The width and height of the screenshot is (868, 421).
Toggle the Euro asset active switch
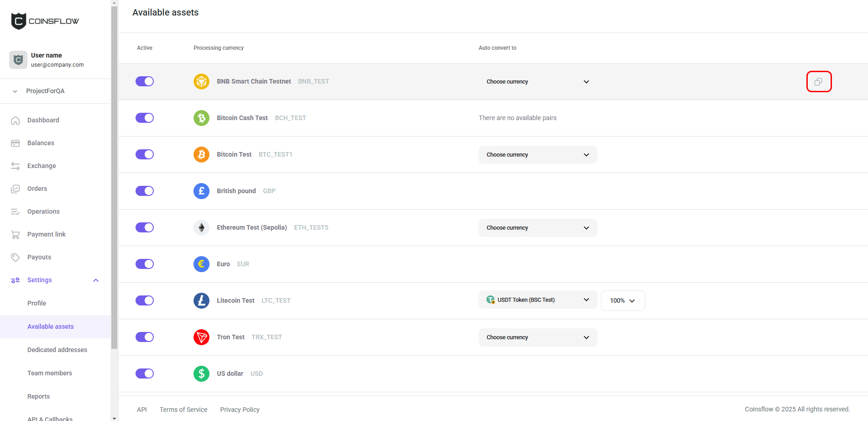145,264
